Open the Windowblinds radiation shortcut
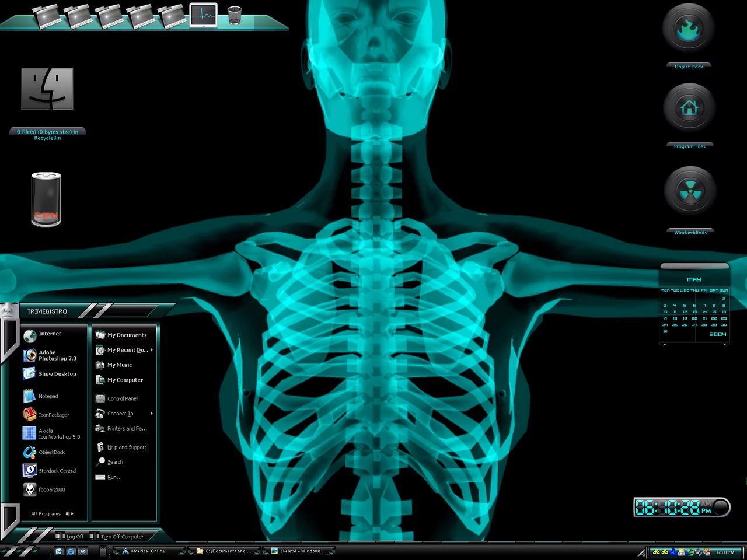The image size is (747, 560). 690,191
